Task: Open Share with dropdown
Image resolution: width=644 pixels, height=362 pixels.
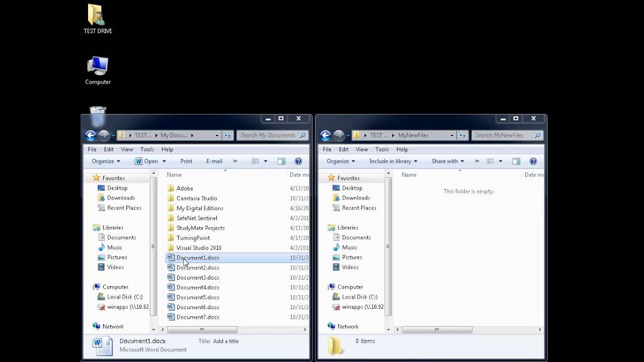Action: coord(448,161)
